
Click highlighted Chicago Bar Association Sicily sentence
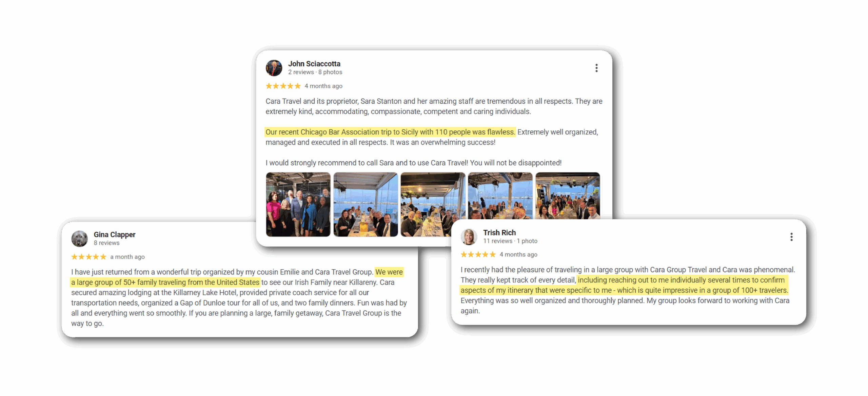(x=390, y=132)
